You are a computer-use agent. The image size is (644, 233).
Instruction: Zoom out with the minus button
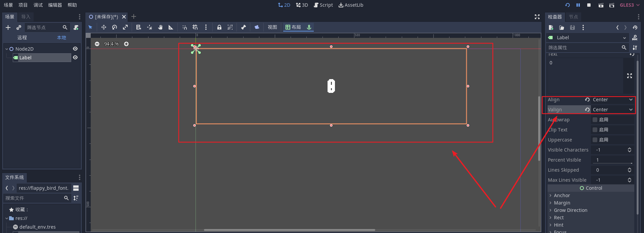pos(97,44)
